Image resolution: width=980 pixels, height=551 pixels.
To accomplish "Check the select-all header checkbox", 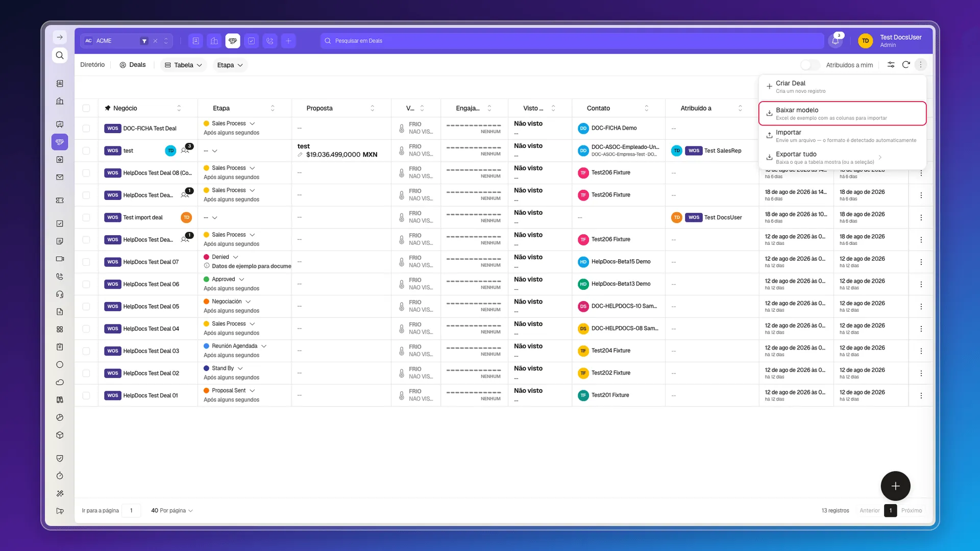I will (86, 108).
